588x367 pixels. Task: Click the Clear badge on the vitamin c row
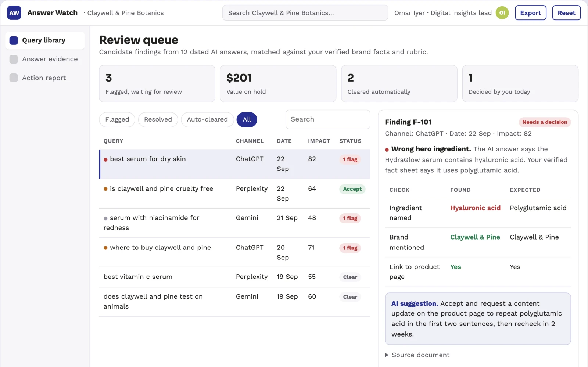pos(350,277)
